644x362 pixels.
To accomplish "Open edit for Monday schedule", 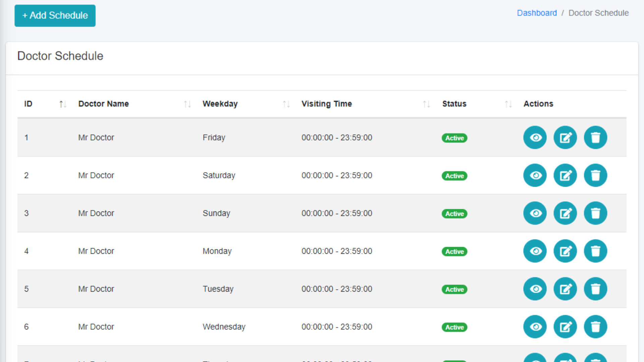I will 565,251.
